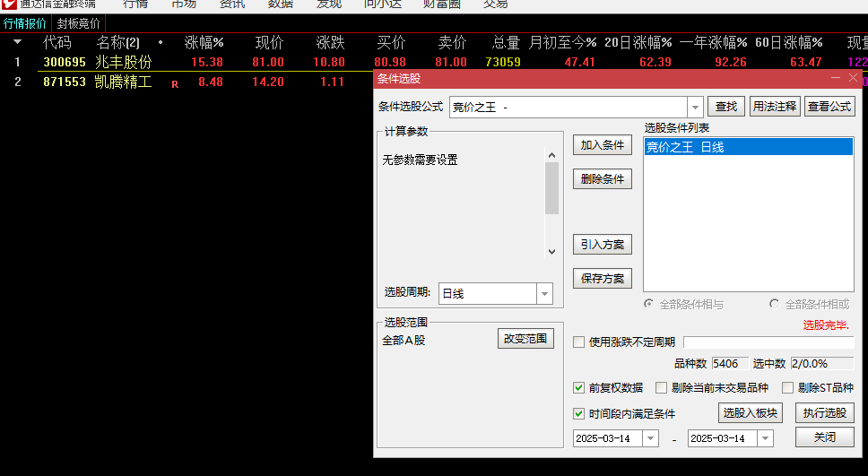This screenshot has width=868, height=476.
Task: Minimize the 条件选股 dialog
Action: tap(836, 78)
